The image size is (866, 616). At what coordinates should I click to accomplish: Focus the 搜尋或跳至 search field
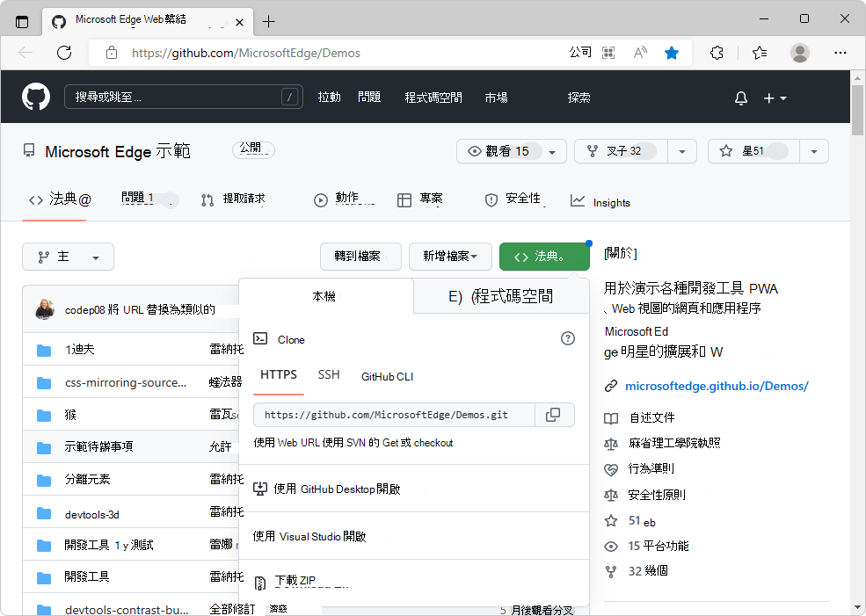pos(184,98)
